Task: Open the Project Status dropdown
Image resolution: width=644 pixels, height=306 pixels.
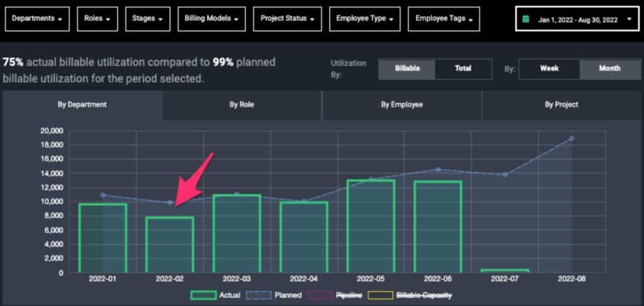Action: (287, 19)
